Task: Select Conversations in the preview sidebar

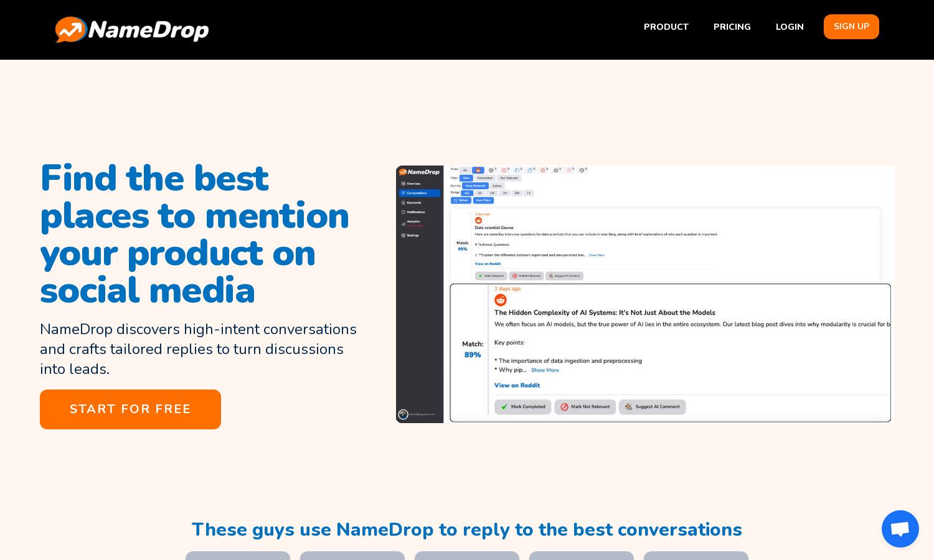Action: (420, 193)
